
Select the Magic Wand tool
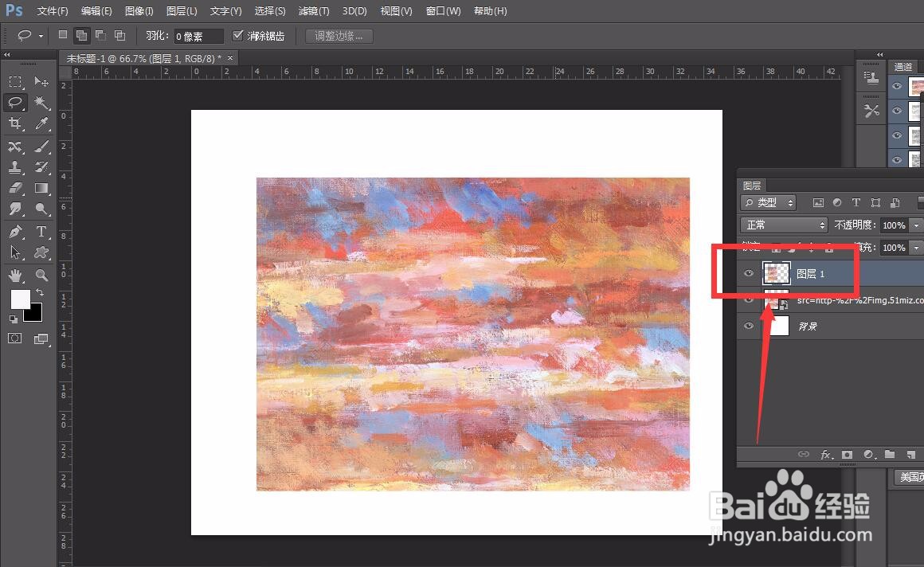pyautogui.click(x=41, y=103)
